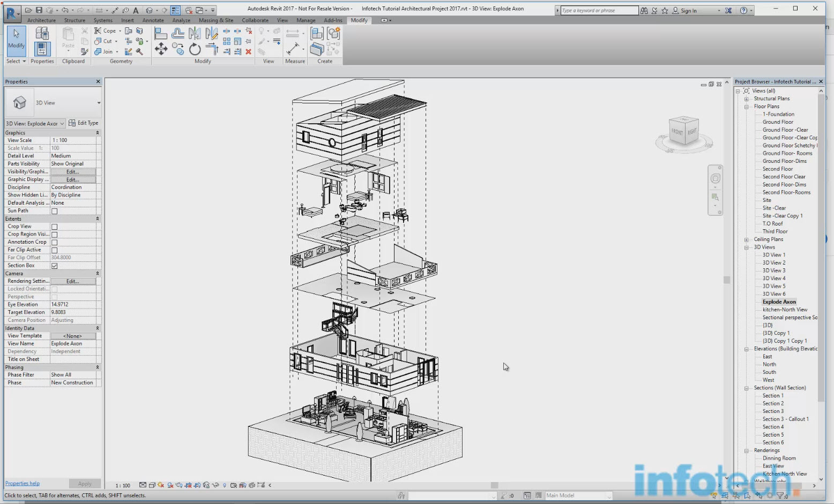
Task: Enable Far Clip Active checkbox
Action: click(x=54, y=250)
